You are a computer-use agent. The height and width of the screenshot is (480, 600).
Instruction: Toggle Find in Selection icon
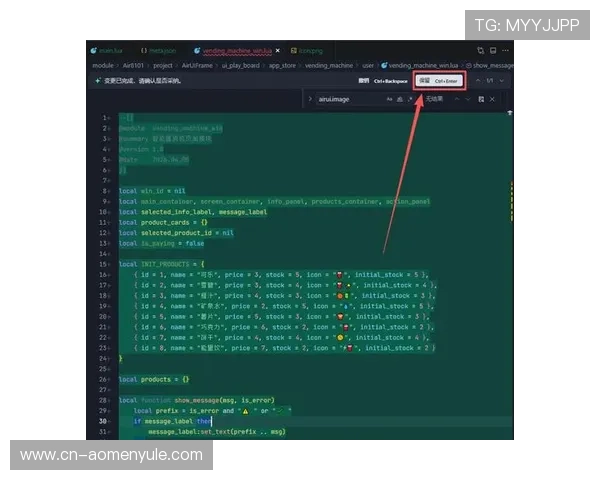pos(480,100)
